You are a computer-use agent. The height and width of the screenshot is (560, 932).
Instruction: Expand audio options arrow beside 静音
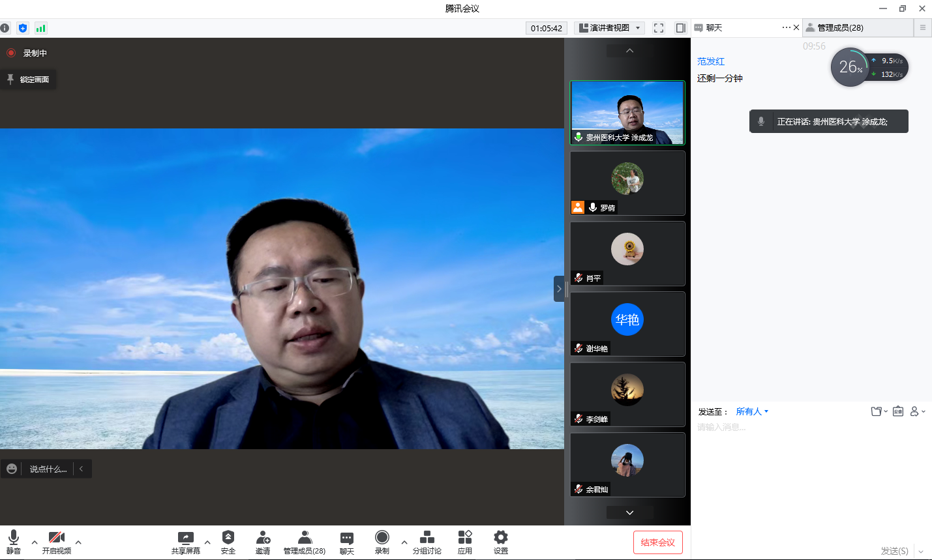(x=35, y=542)
